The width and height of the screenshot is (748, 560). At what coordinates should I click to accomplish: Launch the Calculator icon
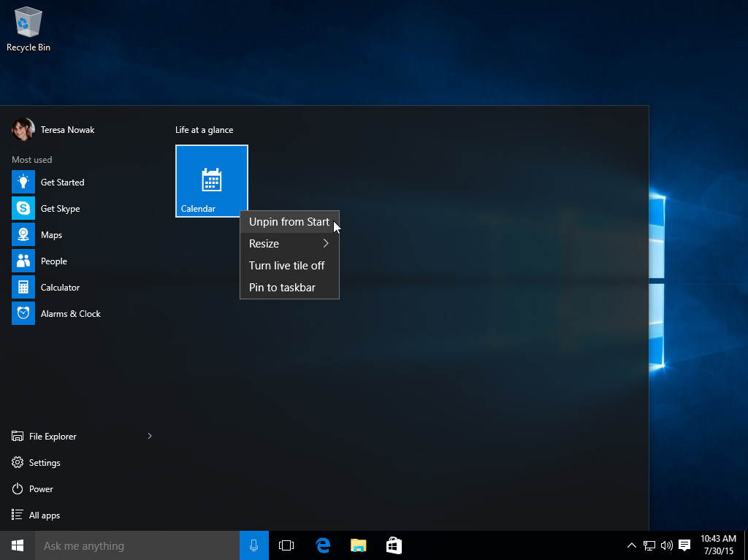click(x=23, y=287)
